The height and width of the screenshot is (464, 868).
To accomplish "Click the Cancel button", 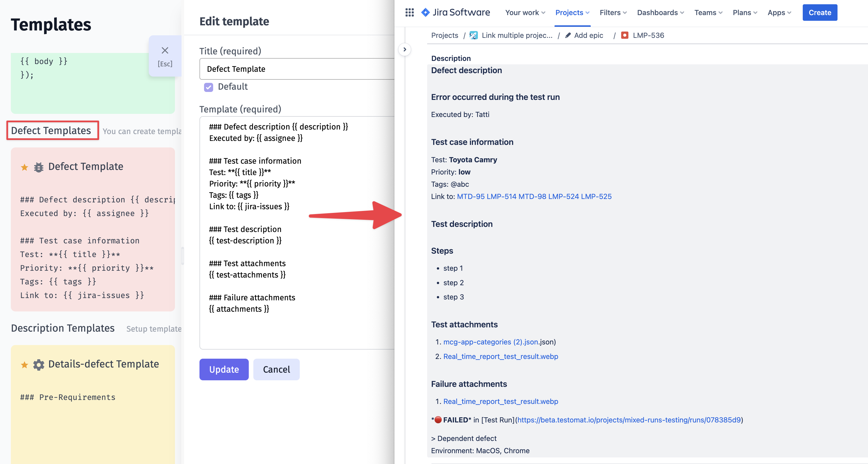I will [x=276, y=369].
